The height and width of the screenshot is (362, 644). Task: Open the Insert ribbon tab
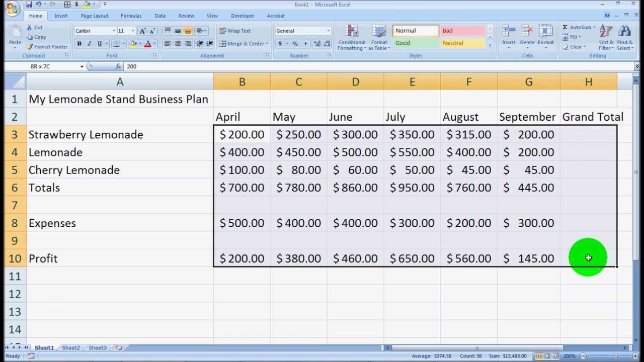point(61,16)
